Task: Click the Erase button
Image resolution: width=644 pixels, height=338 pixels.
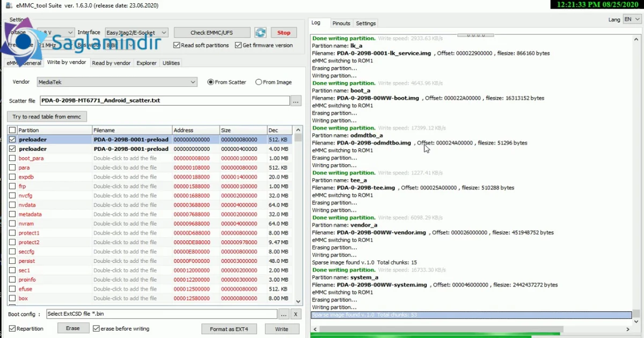Action: click(73, 328)
